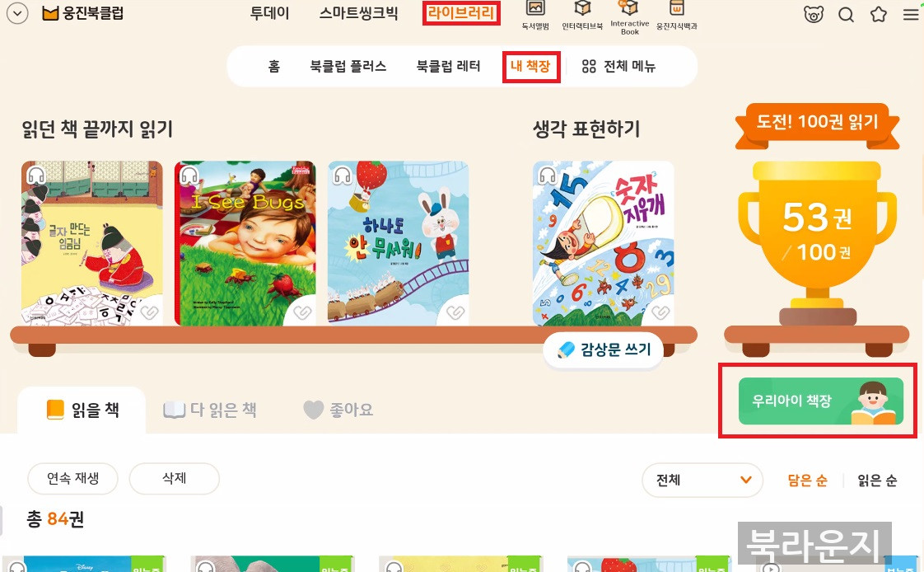Switch to the 좋아요 tab
This screenshot has width=924, height=572.
pos(338,410)
